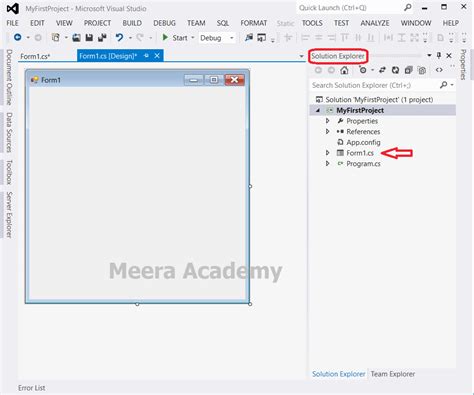The image size is (474, 395).
Task: Click the Save All toolbar icon
Action: (x=102, y=38)
